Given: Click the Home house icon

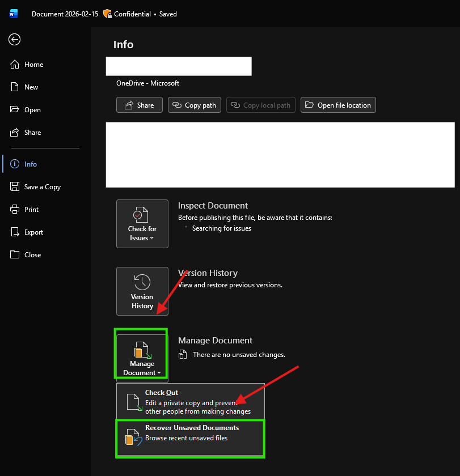Looking at the screenshot, I should click(x=15, y=65).
